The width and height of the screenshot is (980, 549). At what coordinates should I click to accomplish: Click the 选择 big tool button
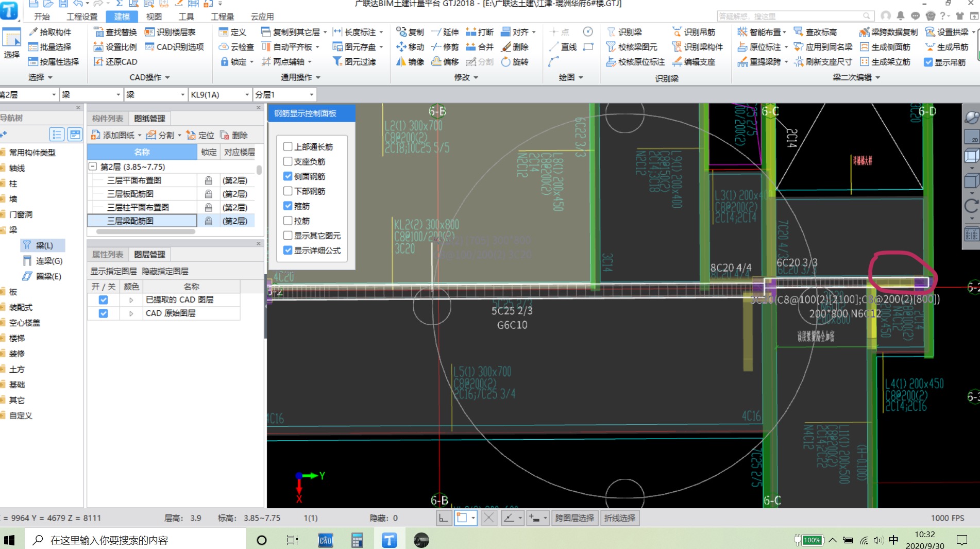click(11, 44)
